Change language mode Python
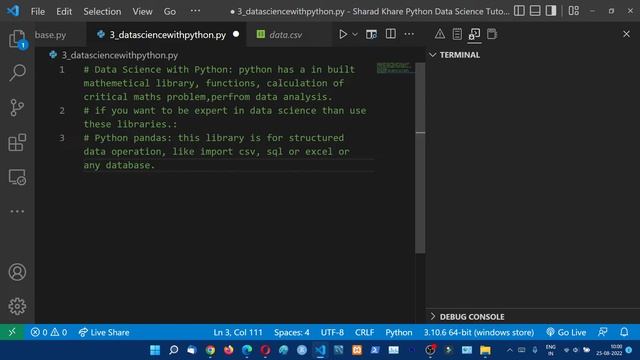640x360 pixels. [399, 332]
